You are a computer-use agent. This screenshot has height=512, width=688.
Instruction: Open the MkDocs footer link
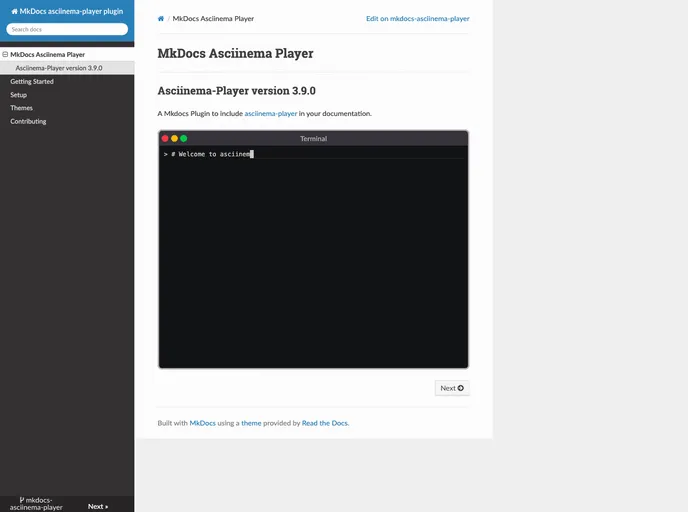click(202, 423)
